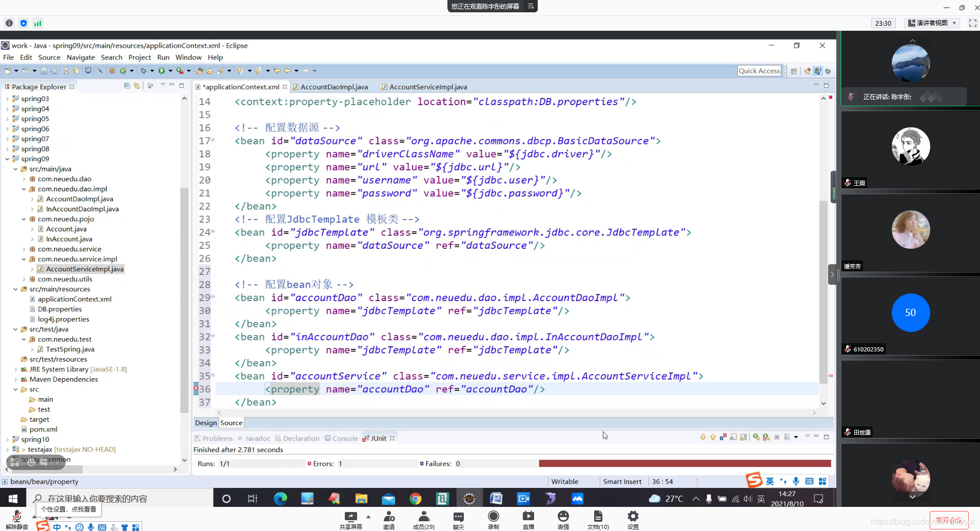
Task: Toggle Show Failures Only in JUnit view
Action: click(723, 437)
